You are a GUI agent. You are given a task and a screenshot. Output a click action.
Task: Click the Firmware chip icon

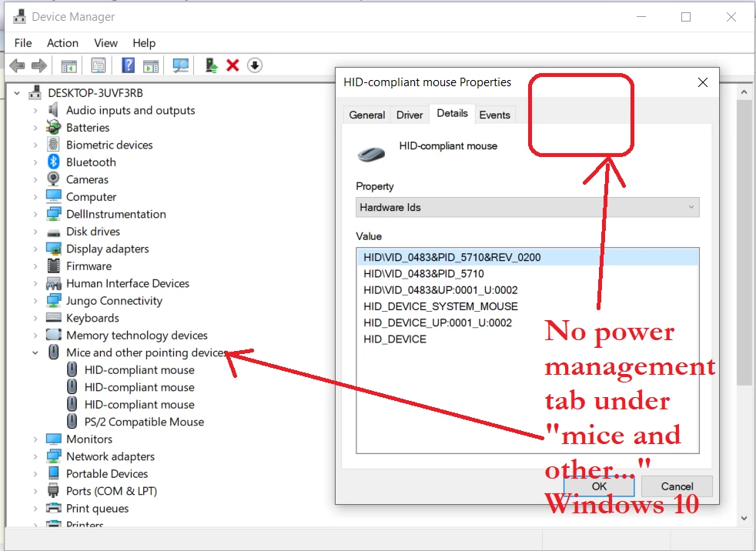[x=54, y=266]
